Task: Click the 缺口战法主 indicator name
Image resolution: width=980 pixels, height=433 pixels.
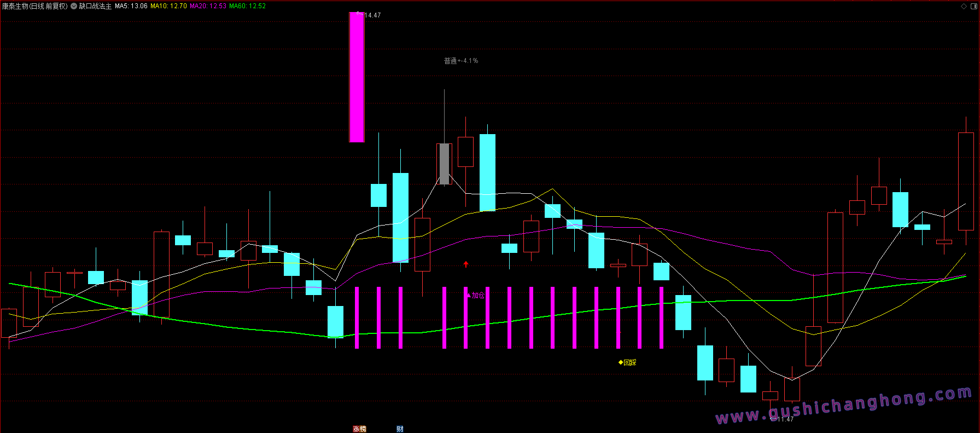Action: click(x=95, y=6)
